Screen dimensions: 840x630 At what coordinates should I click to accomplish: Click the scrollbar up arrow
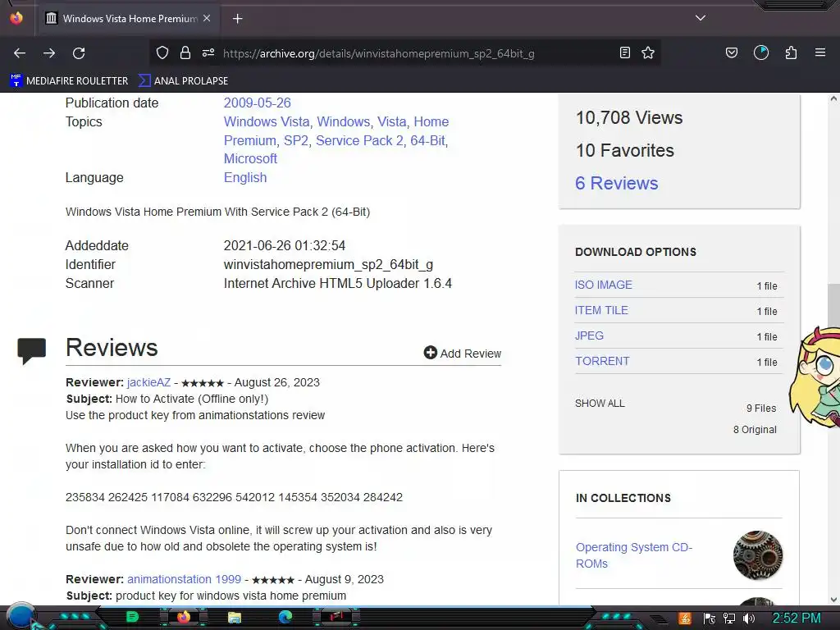[833, 99]
